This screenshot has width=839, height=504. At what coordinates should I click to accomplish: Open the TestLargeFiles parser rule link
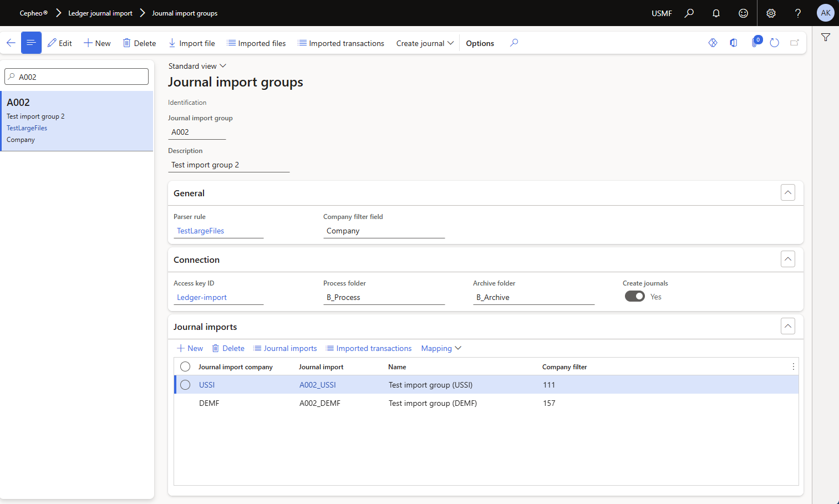(201, 231)
